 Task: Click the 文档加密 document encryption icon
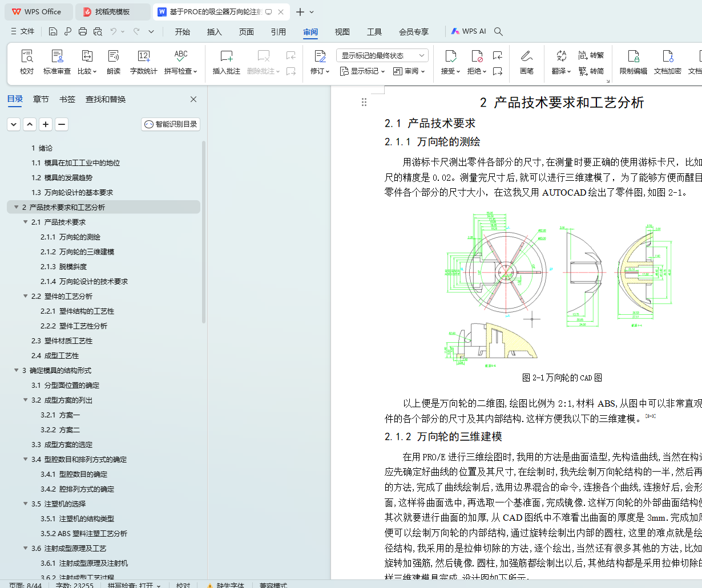[668, 56]
